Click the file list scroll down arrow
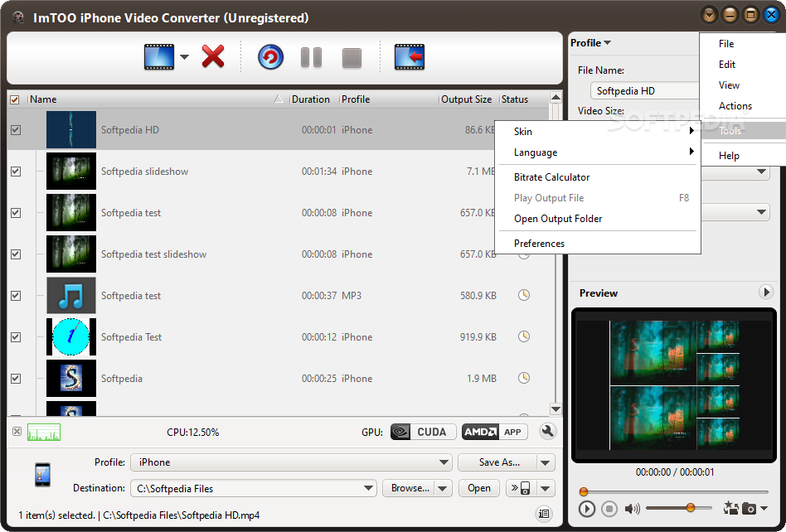 pos(556,409)
